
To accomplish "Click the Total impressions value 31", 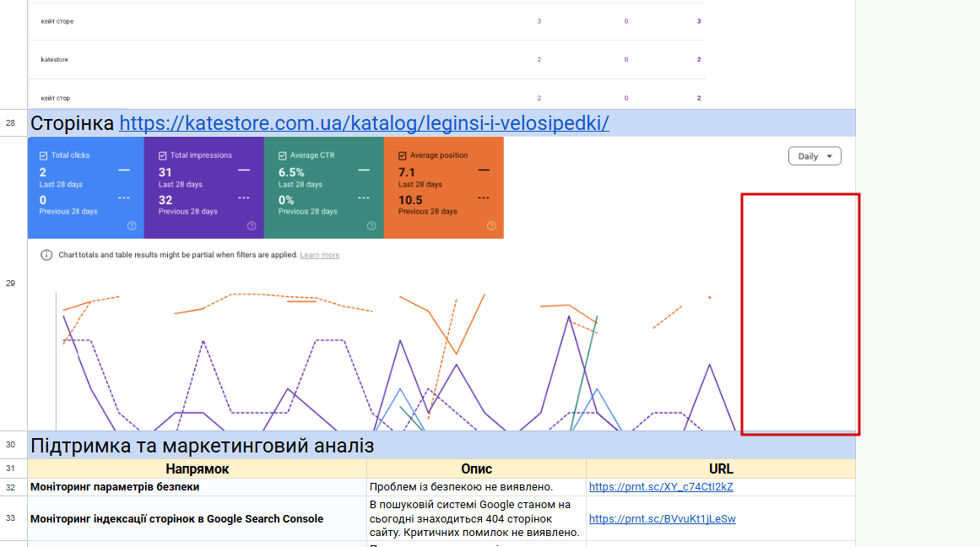I will coord(165,172).
